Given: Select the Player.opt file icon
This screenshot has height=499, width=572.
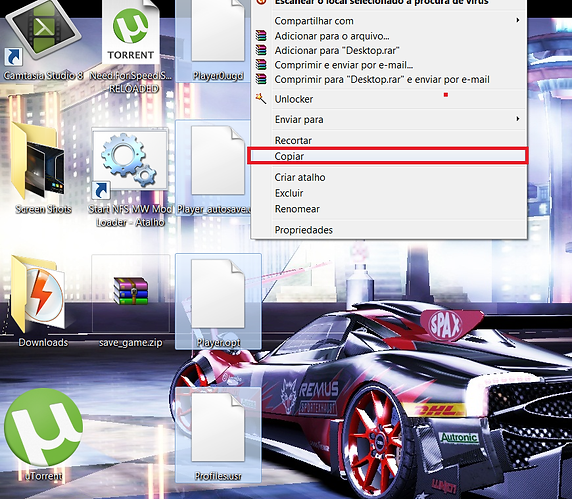Looking at the screenshot, I should point(218,294).
